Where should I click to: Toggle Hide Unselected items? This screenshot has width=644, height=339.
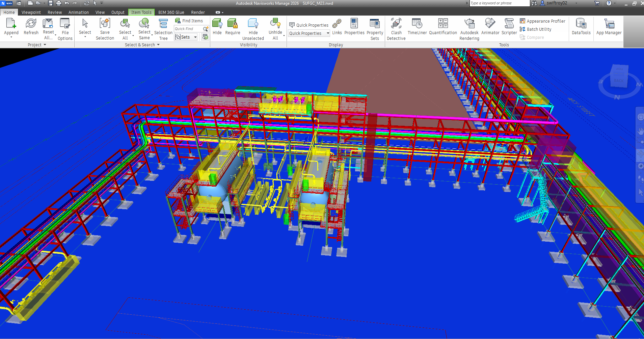coord(253,29)
